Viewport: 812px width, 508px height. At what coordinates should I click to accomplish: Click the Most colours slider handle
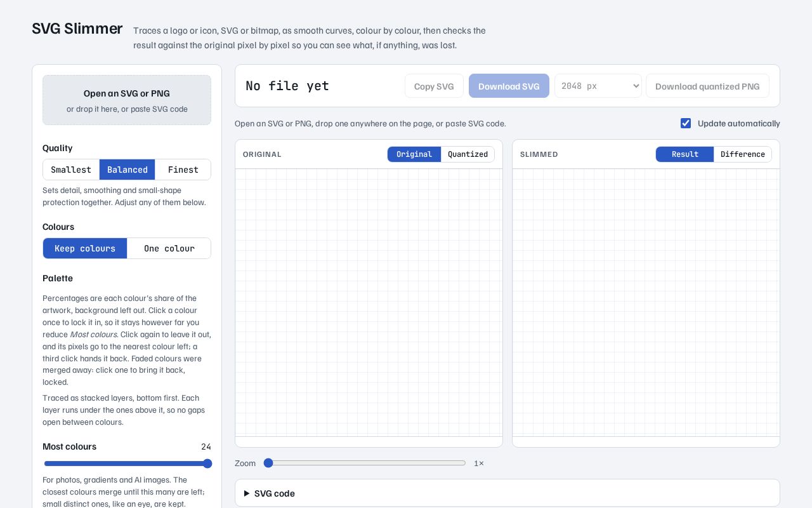pos(207,464)
